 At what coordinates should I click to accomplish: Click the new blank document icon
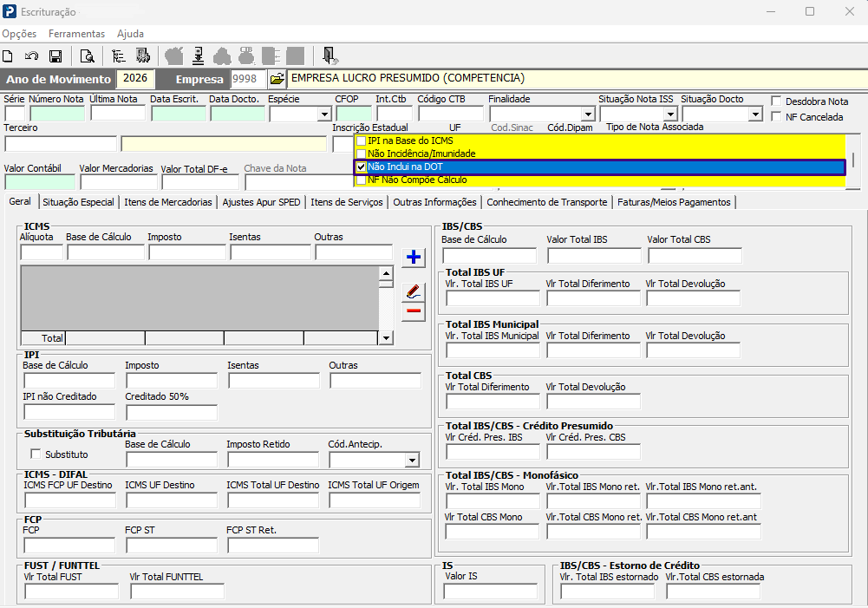pyautogui.click(x=8, y=56)
